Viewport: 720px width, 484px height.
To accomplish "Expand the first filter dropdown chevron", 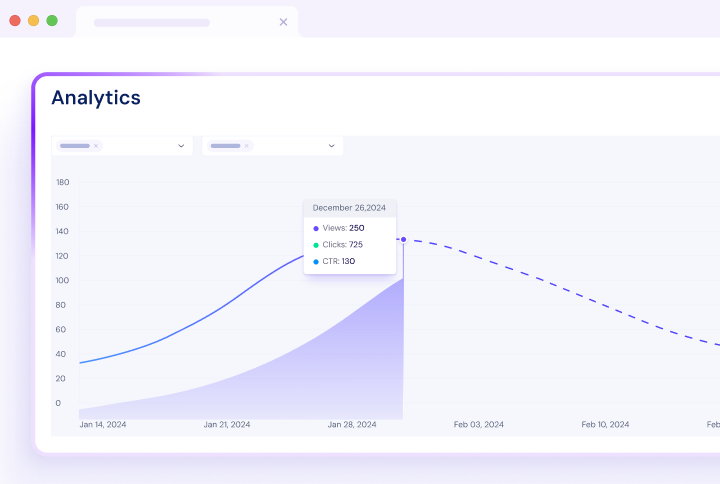I will [x=181, y=146].
